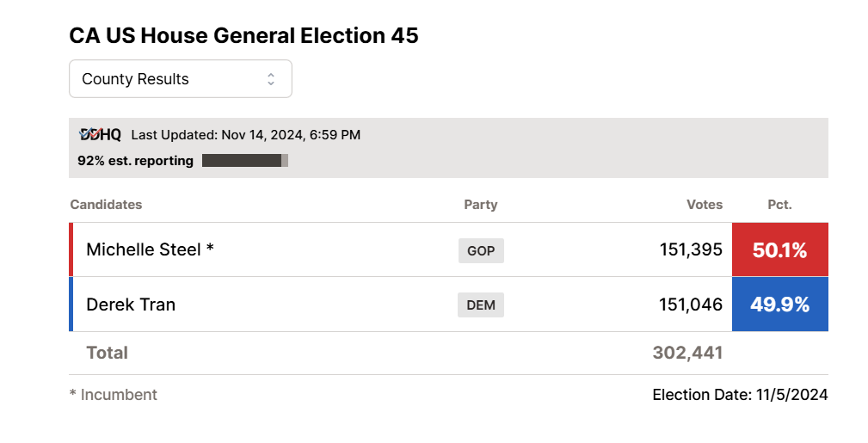Viewport: 868px width, 443px height.
Task: Click the Pct. column header
Action: point(779,205)
